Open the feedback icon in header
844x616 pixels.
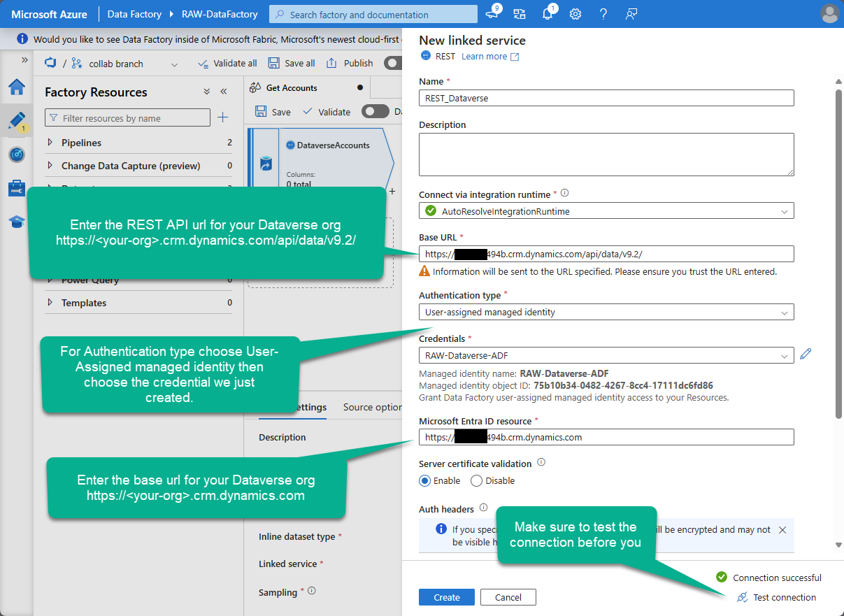[631, 14]
